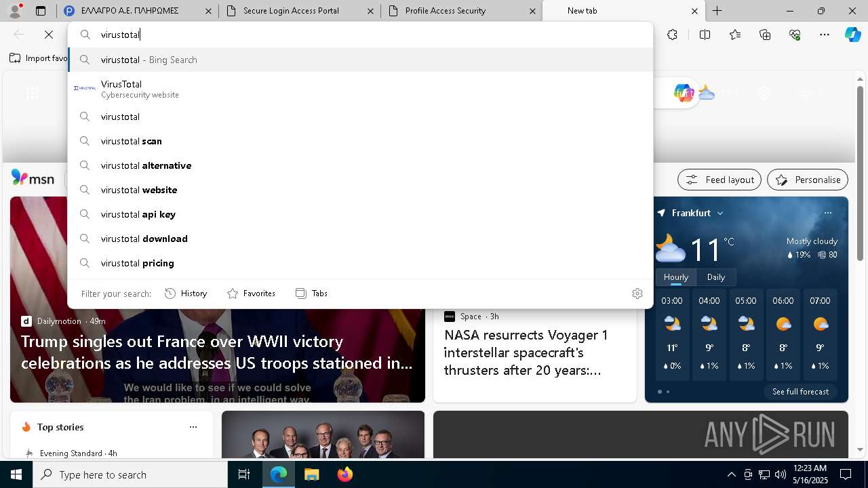Select the Daily weather tab
The height and width of the screenshot is (488, 868).
716,277
